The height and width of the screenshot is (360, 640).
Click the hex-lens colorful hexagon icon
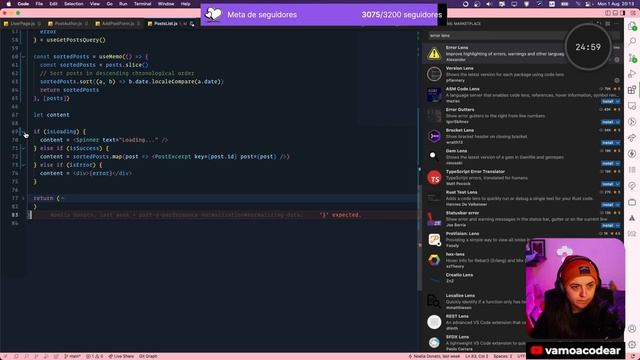click(x=434, y=260)
